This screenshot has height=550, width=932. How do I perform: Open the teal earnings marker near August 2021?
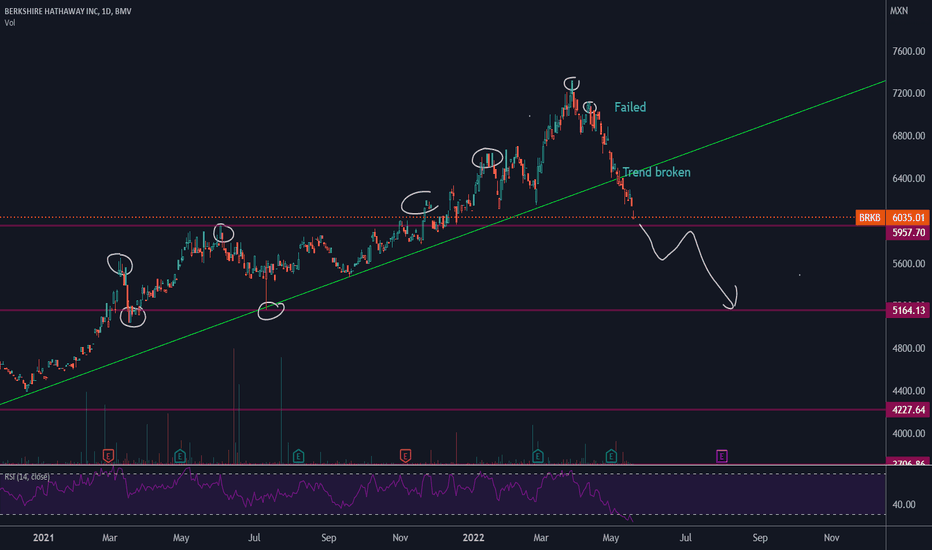pos(298,456)
